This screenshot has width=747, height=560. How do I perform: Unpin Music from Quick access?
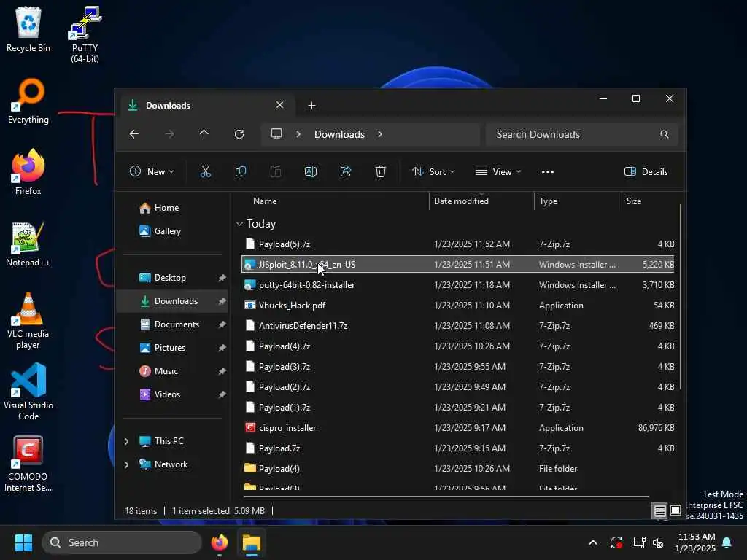(222, 371)
